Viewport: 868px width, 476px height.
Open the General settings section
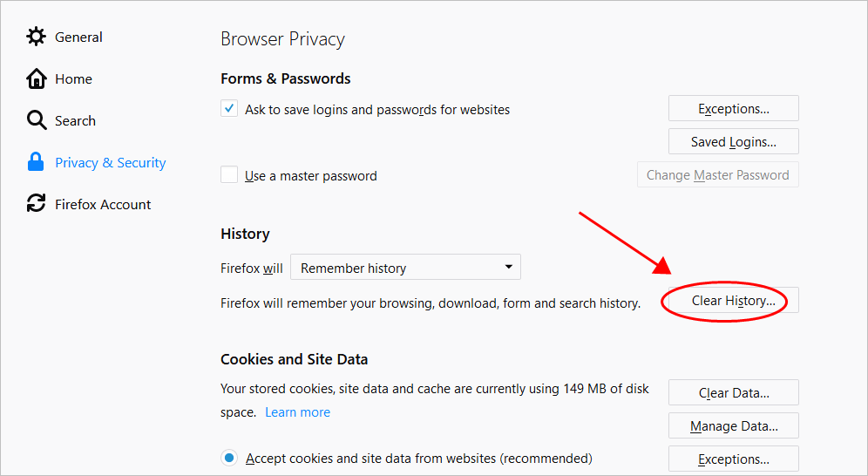78,37
